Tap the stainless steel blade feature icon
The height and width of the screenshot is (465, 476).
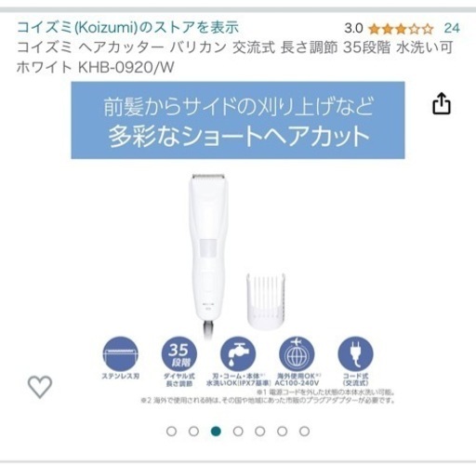point(121,354)
